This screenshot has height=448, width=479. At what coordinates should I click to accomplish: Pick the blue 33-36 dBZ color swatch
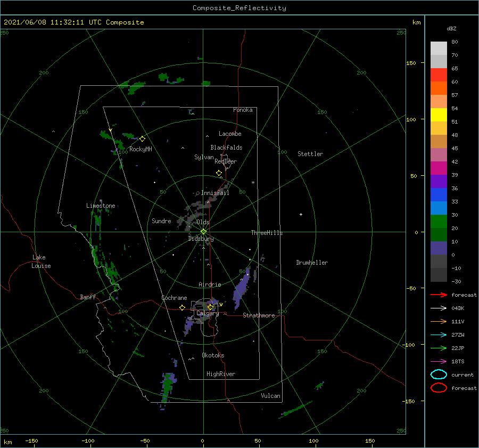coord(439,194)
